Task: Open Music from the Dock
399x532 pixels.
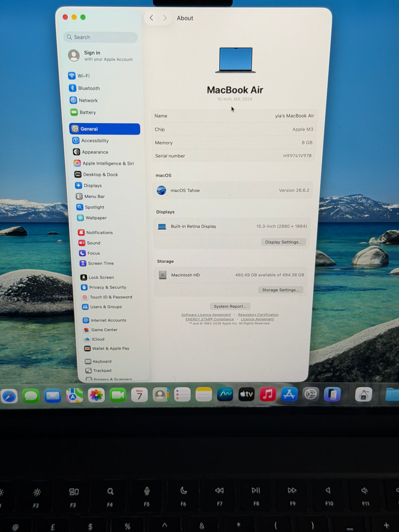Action: click(268, 394)
